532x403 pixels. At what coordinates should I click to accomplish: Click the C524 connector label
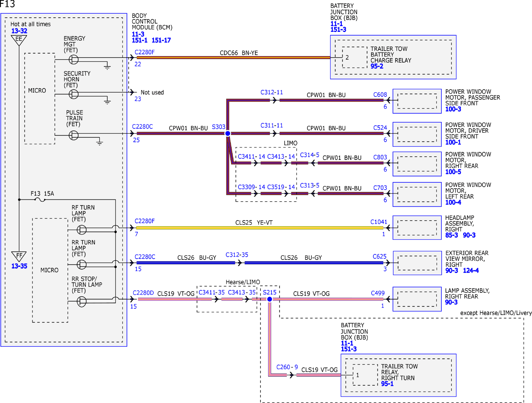(x=380, y=128)
